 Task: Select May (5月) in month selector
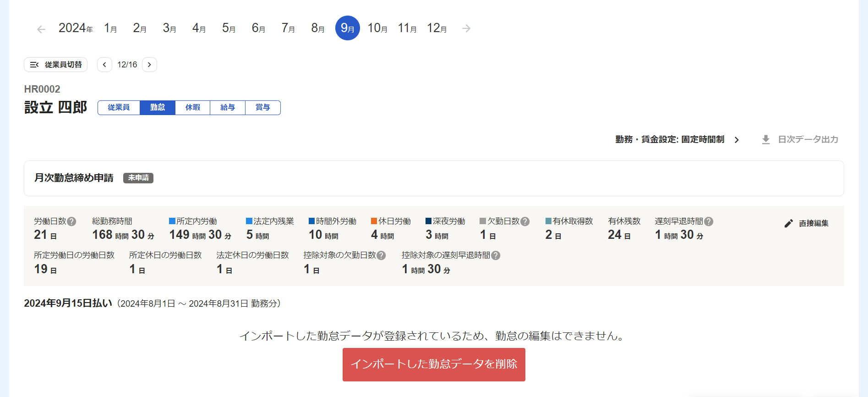coord(229,28)
